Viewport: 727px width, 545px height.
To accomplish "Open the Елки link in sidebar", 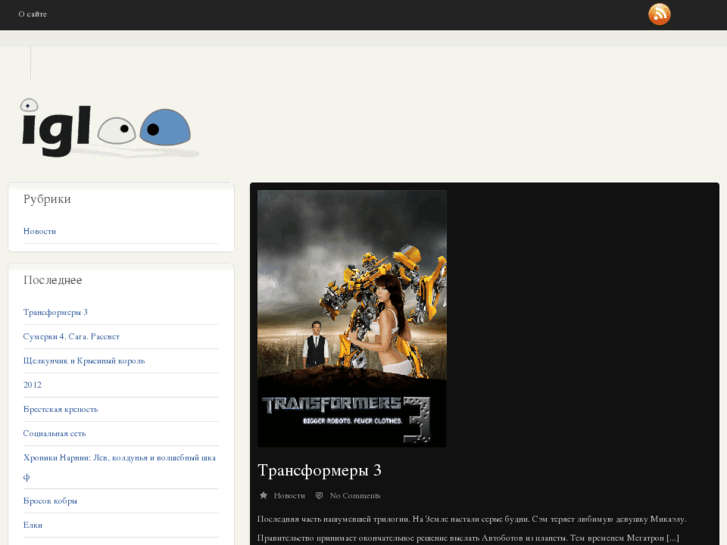I will [33, 525].
